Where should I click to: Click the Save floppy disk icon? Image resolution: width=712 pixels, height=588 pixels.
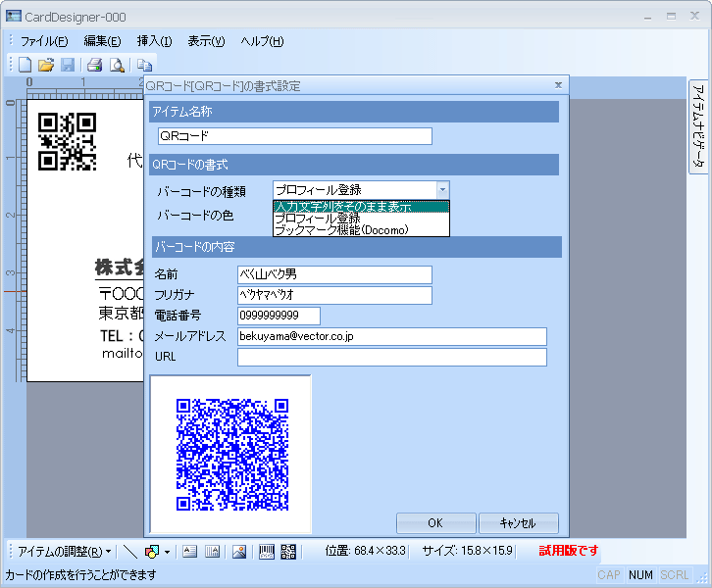(x=68, y=65)
